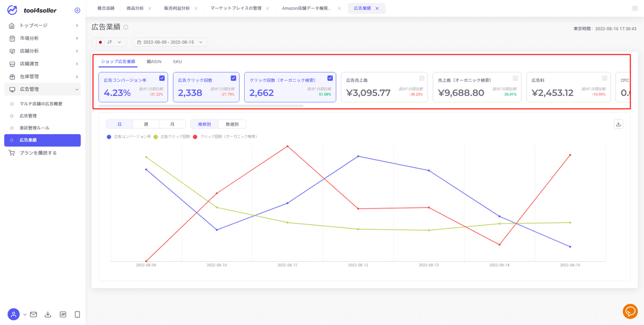
Task: Open the 広告管理 submenu item under 広告管理
Action: coord(28,116)
